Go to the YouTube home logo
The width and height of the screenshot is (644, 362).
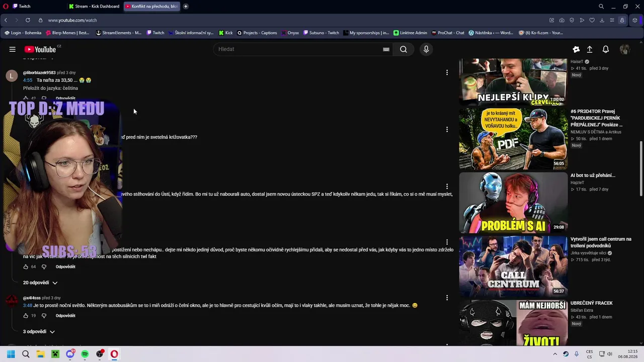40,49
